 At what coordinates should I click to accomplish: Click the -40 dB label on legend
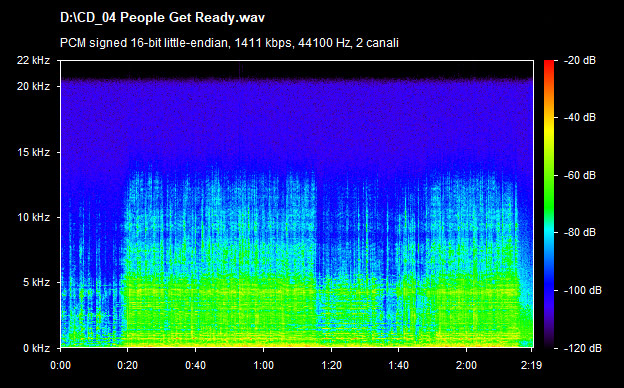click(580, 117)
